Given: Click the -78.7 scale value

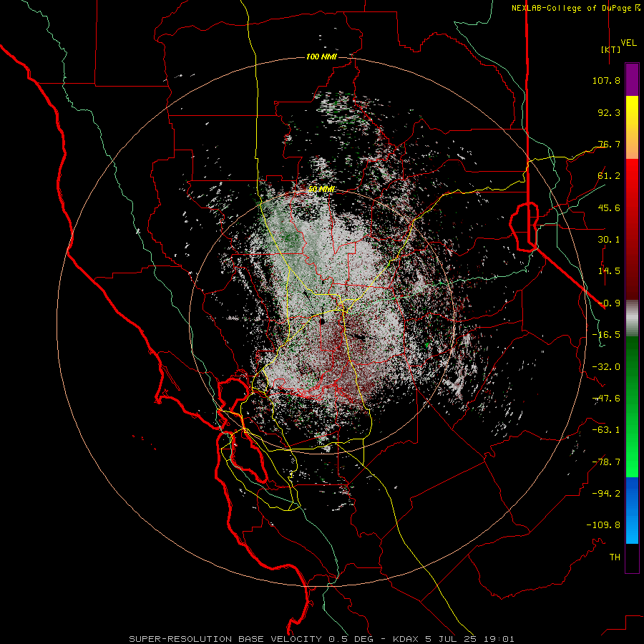Looking at the screenshot, I should click(x=606, y=462).
